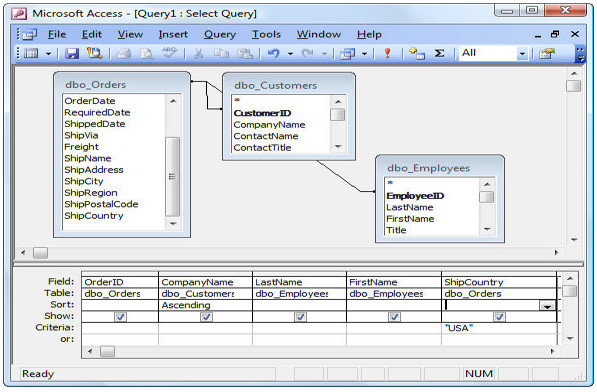Uncheck Show box for ShipCountry column
Image resolution: width=597 pixels, height=392 pixels.
(499, 317)
